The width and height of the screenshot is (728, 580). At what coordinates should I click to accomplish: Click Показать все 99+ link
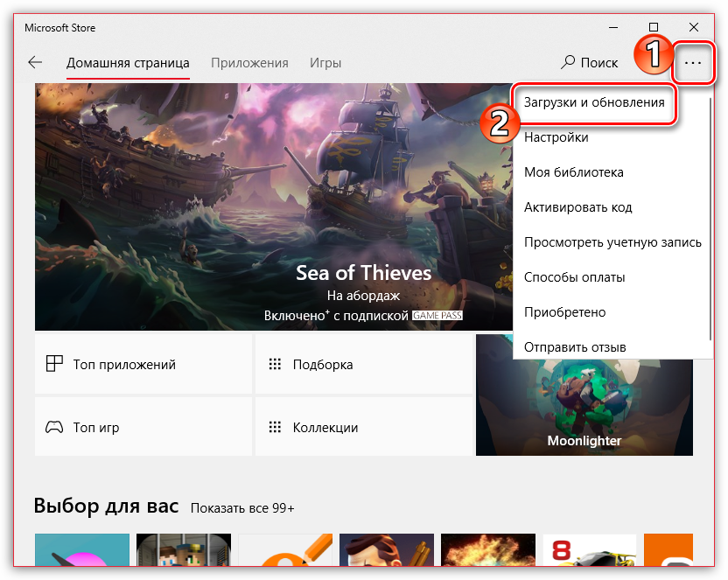[x=242, y=508]
